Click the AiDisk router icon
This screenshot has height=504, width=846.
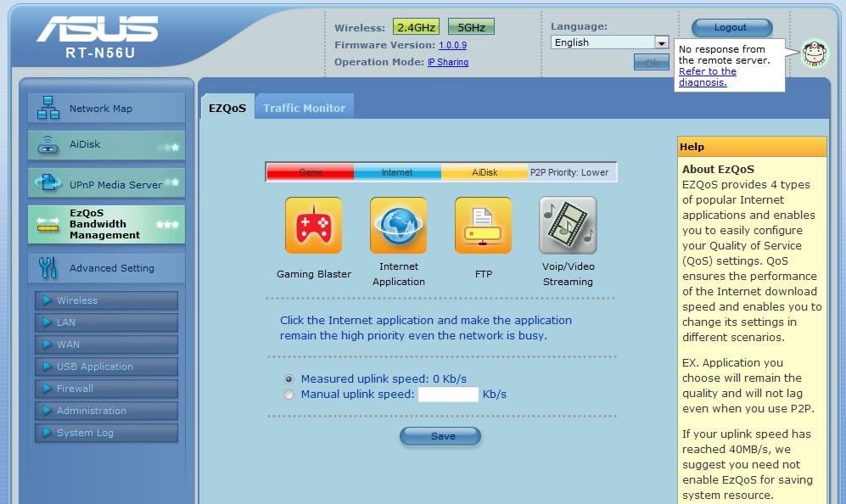[48, 144]
